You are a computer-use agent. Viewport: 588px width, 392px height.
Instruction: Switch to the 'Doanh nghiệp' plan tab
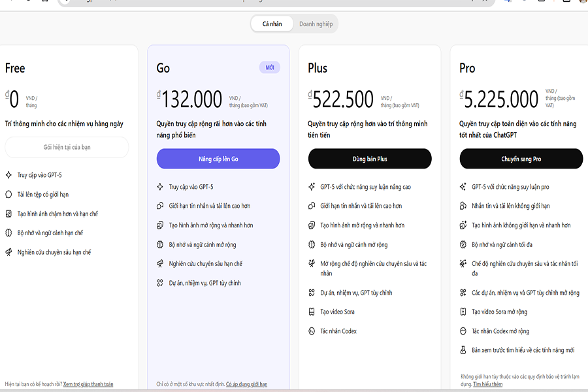coord(316,24)
